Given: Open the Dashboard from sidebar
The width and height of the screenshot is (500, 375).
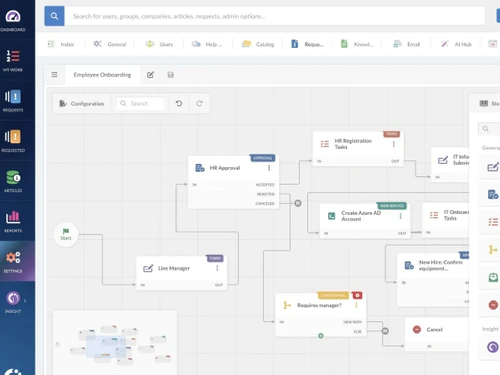Looking at the screenshot, I should (13, 20).
